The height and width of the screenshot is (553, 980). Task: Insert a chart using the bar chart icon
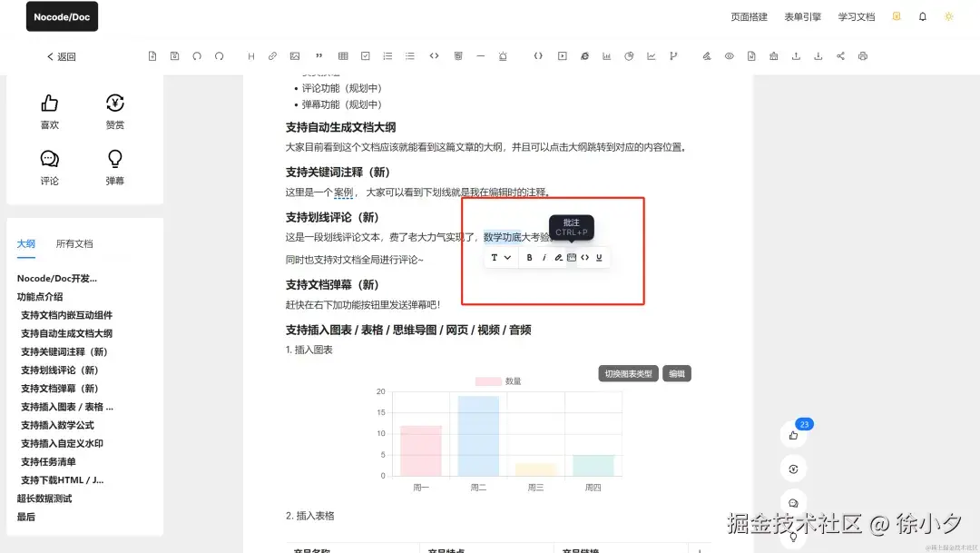coord(605,55)
